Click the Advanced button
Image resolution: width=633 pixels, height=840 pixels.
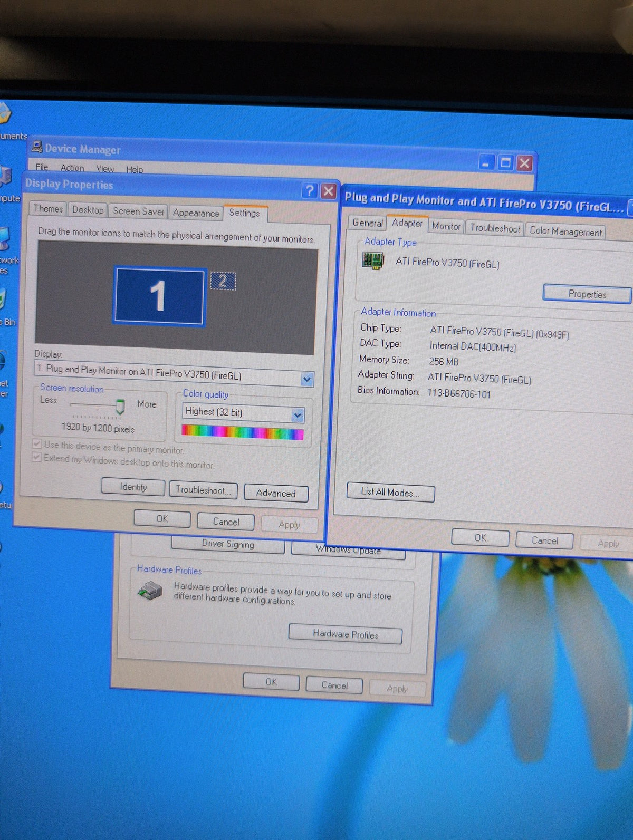tap(276, 493)
